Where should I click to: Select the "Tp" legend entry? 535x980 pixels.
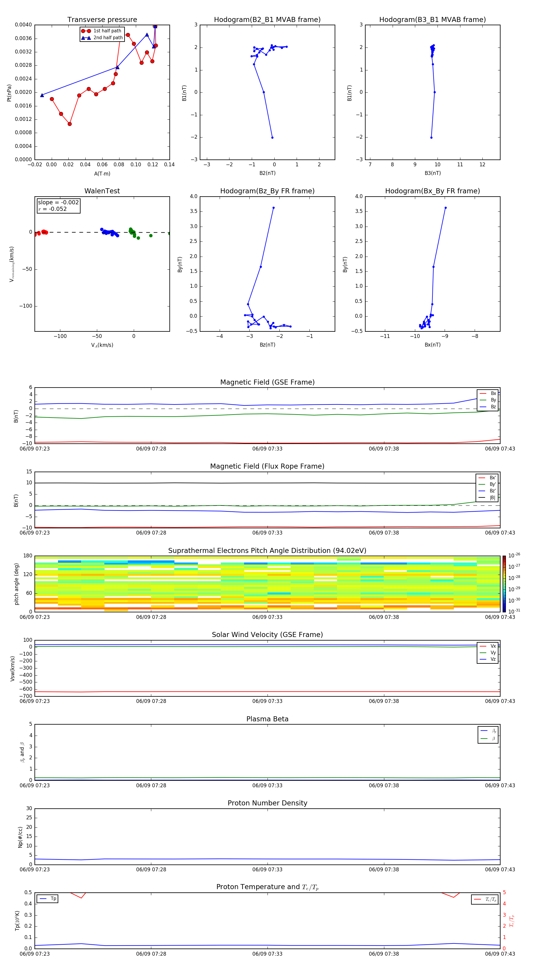coord(48,899)
